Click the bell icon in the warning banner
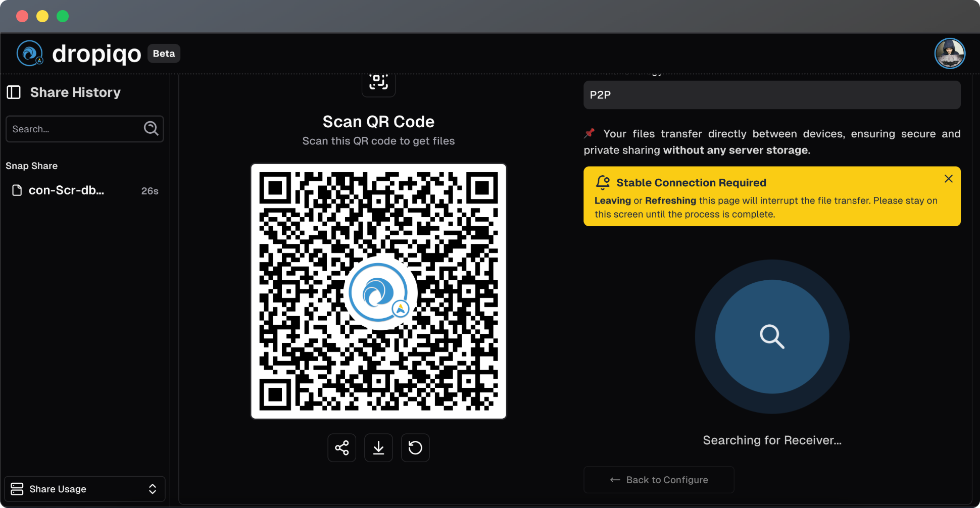The image size is (980, 508). pos(603,182)
